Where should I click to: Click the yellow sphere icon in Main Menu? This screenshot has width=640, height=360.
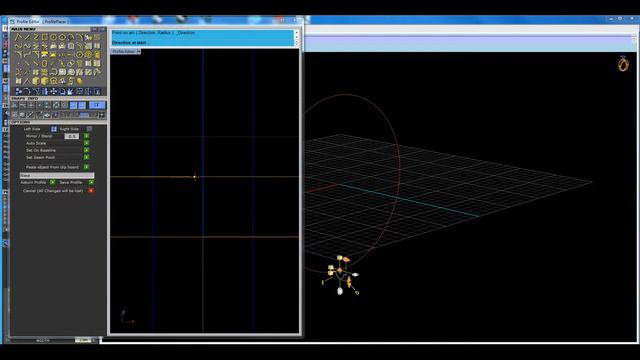point(80,81)
